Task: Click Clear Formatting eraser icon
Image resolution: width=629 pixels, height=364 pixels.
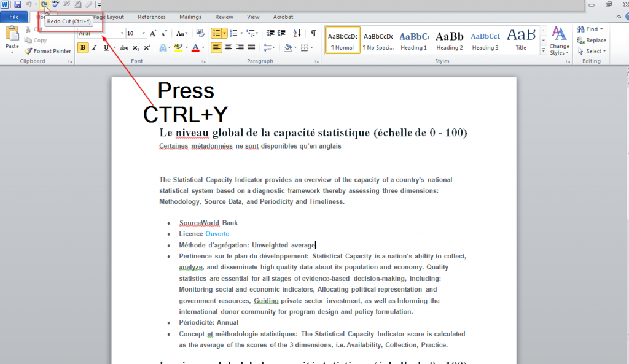Action: [x=200, y=34]
